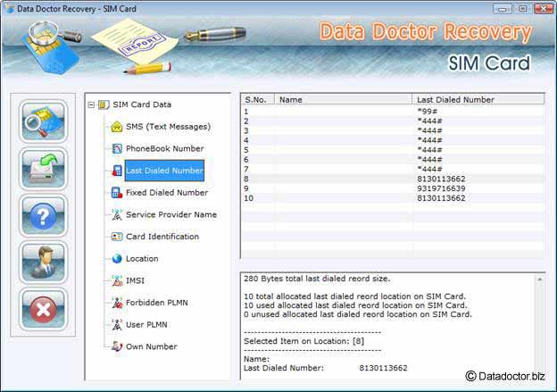This screenshot has width=557, height=392.
Task: Open help with the question mark button
Action: (43, 215)
